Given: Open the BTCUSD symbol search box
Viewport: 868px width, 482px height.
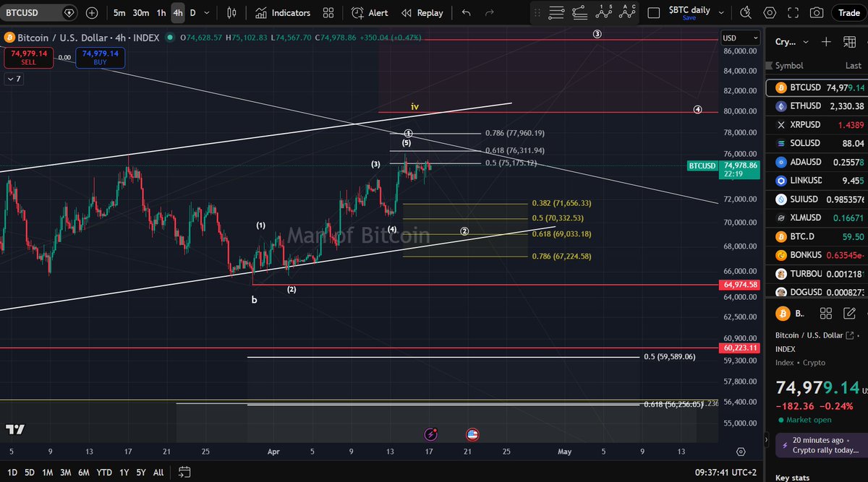Looking at the screenshot, I should point(40,13).
